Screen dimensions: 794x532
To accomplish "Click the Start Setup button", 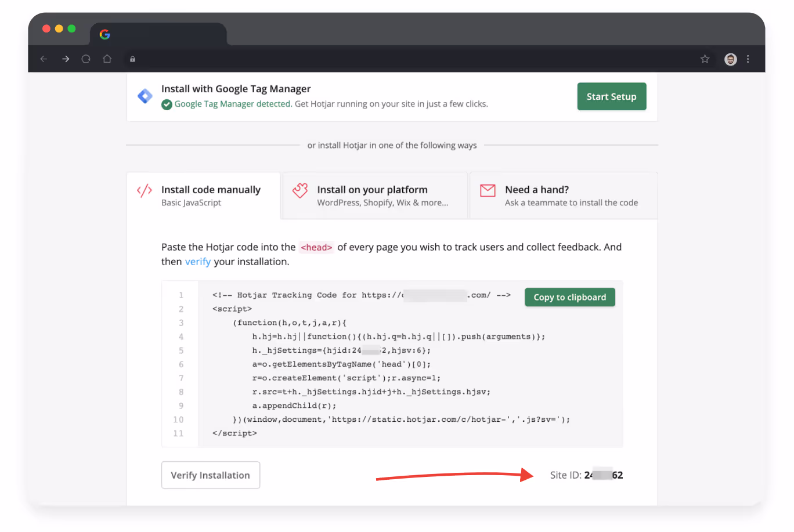I will (612, 96).
